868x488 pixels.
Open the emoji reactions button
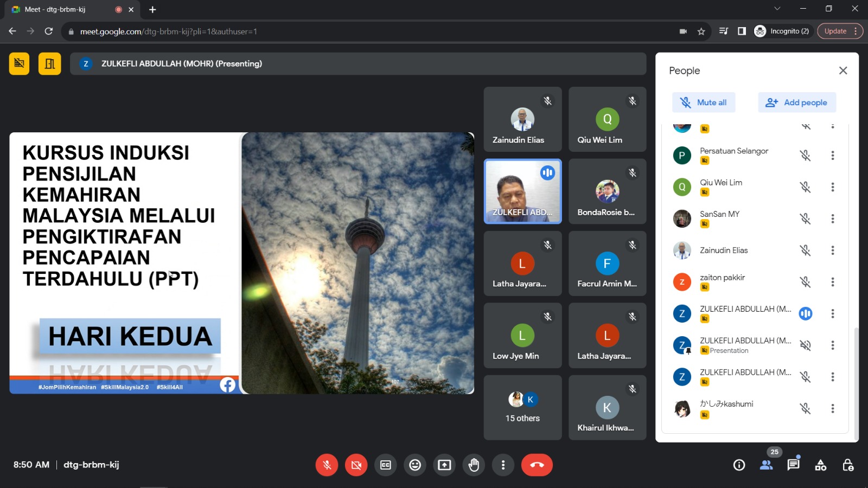[415, 465]
